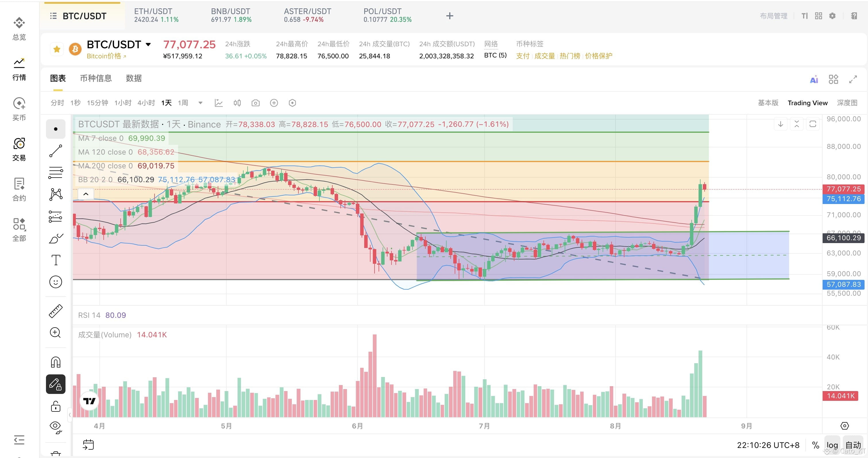868x458 pixels.
Task: Select the horizontal lines Fibonacci tool
Action: click(56, 173)
